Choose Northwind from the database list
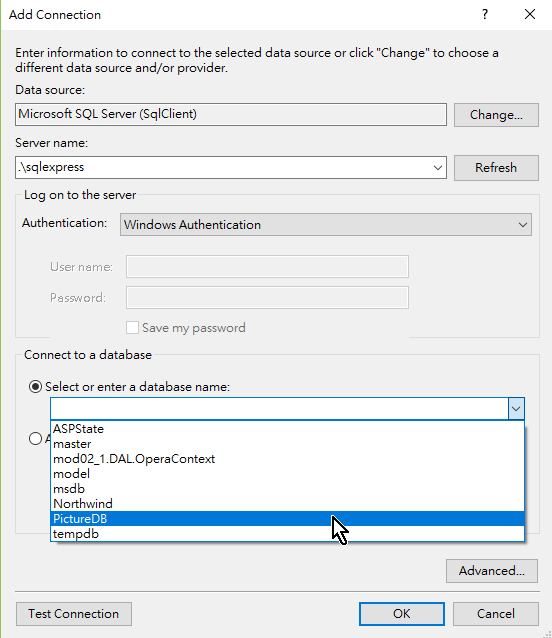This screenshot has width=552, height=638. (x=287, y=504)
